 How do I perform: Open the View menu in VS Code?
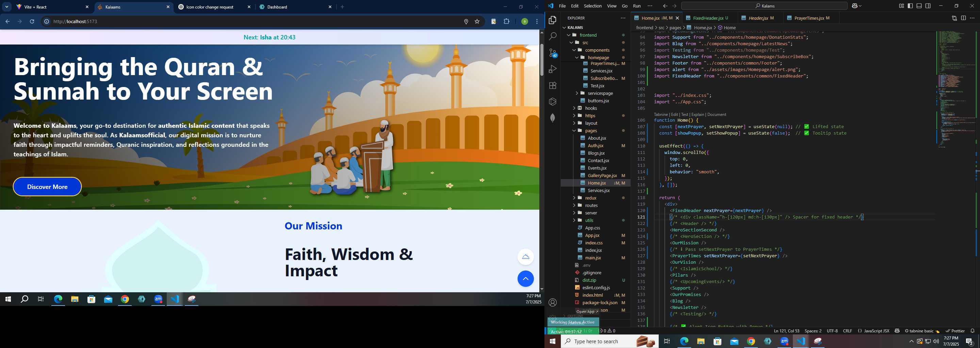pyautogui.click(x=612, y=6)
